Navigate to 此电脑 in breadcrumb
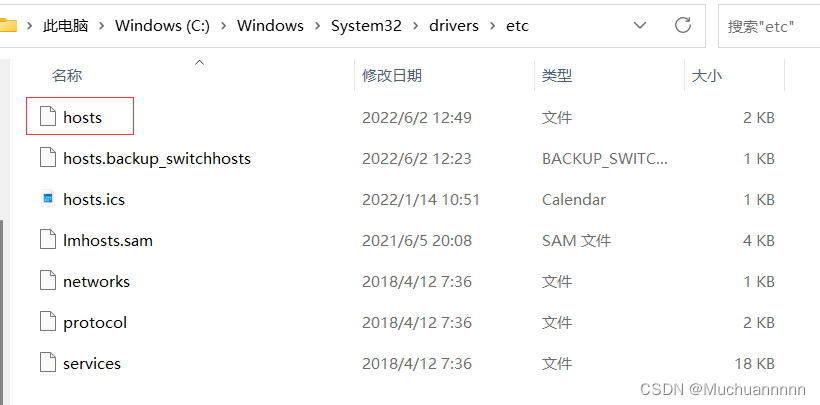This screenshot has width=820, height=405. 65,26
